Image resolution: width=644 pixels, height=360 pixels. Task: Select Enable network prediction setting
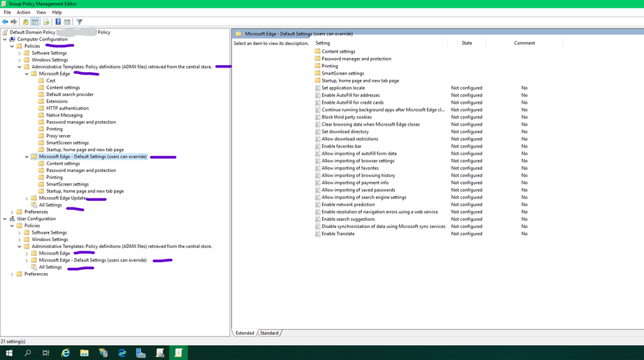[348, 204]
